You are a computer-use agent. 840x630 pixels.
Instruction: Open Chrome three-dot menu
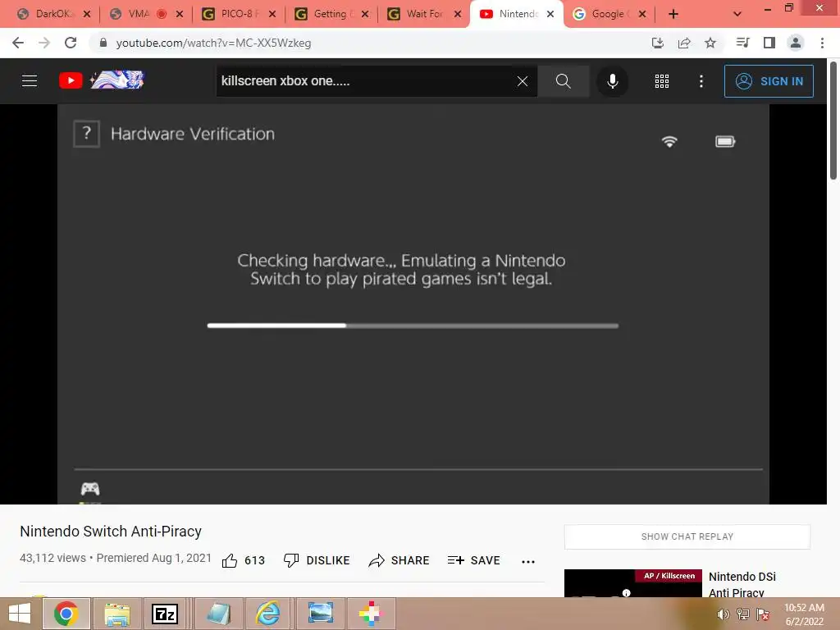point(822,43)
